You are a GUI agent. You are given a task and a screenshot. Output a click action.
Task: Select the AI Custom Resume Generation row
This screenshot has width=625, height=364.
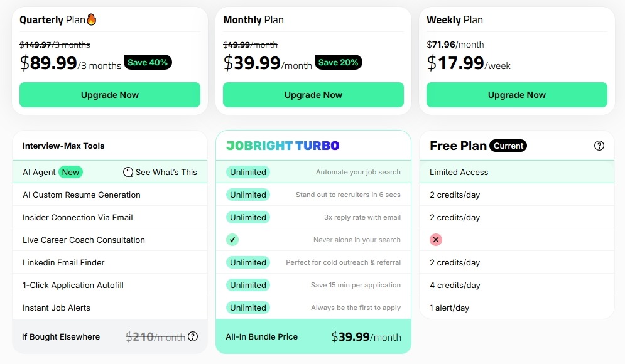click(x=82, y=195)
